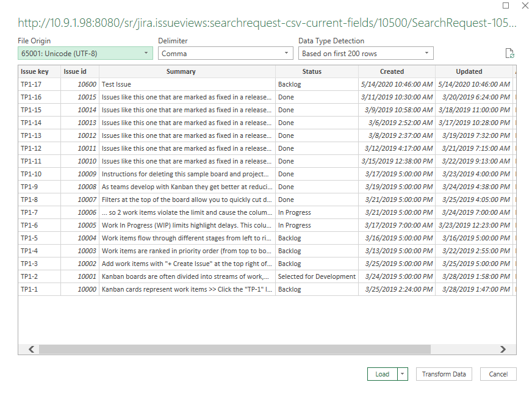The width and height of the screenshot is (532, 396).
Task: Maximize the import dialog window
Action: [x=506, y=6]
